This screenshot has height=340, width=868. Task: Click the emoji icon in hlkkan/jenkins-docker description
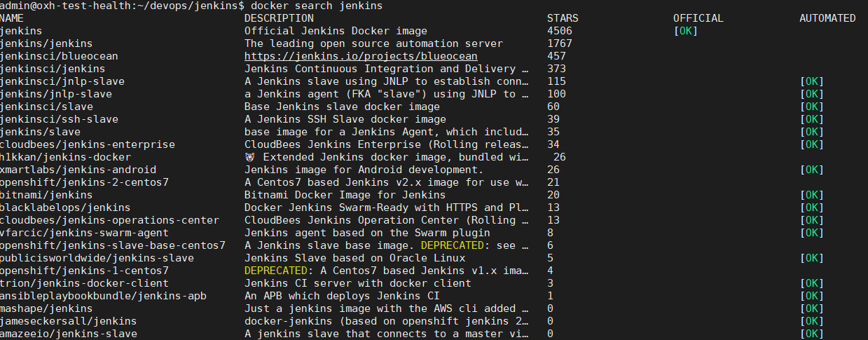[x=249, y=157]
